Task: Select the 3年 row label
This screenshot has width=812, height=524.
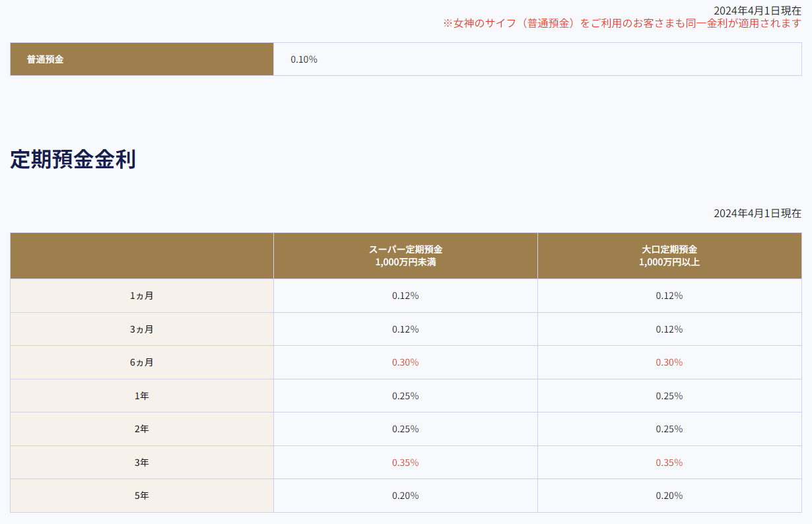Action: click(x=142, y=463)
